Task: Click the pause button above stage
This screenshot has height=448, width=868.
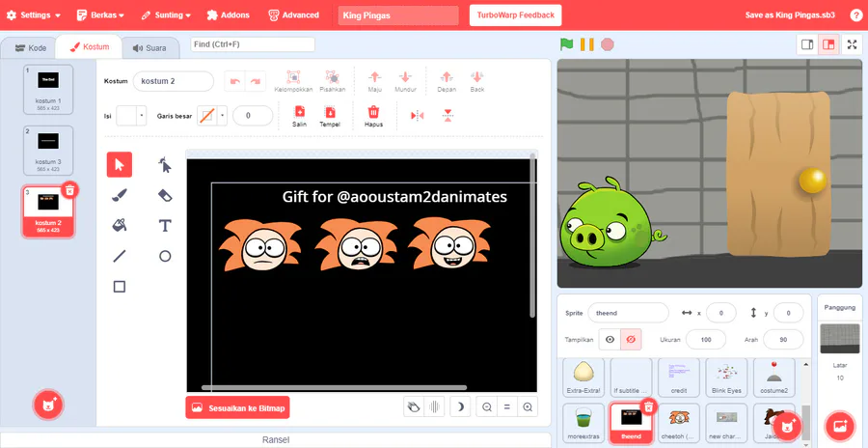Action: click(x=586, y=44)
